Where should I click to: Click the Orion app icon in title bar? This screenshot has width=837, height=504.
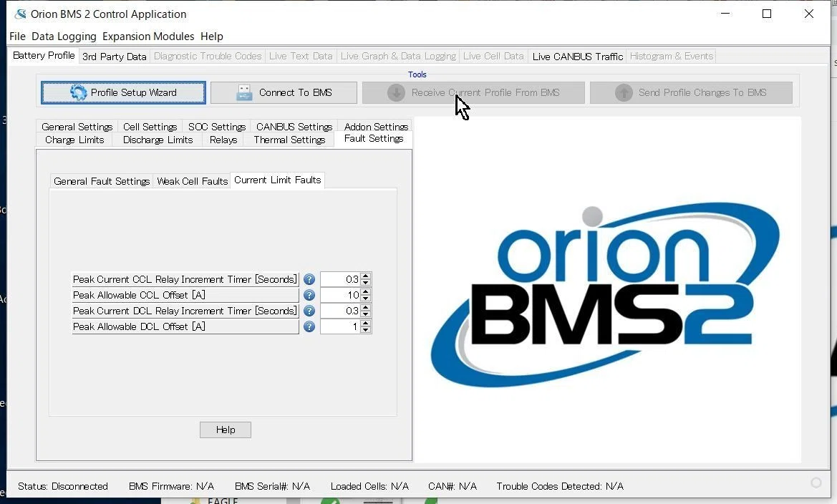(x=20, y=14)
